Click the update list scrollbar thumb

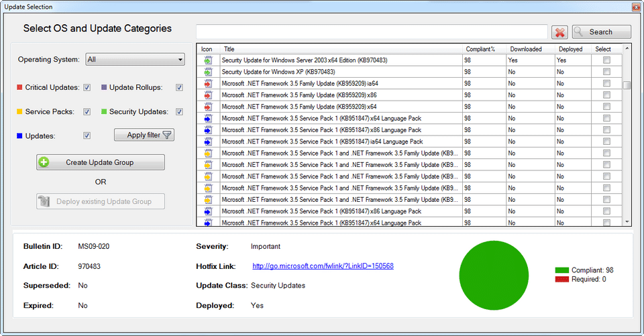tap(627, 85)
